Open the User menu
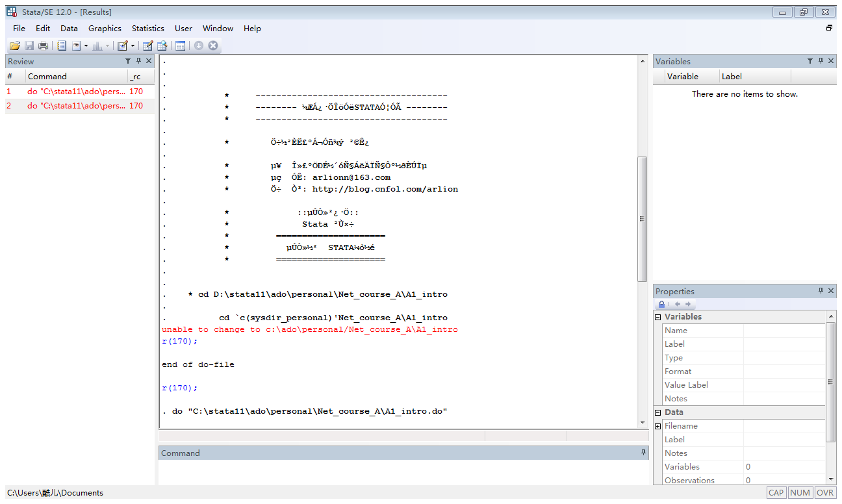The height and width of the screenshot is (504, 842). (183, 28)
